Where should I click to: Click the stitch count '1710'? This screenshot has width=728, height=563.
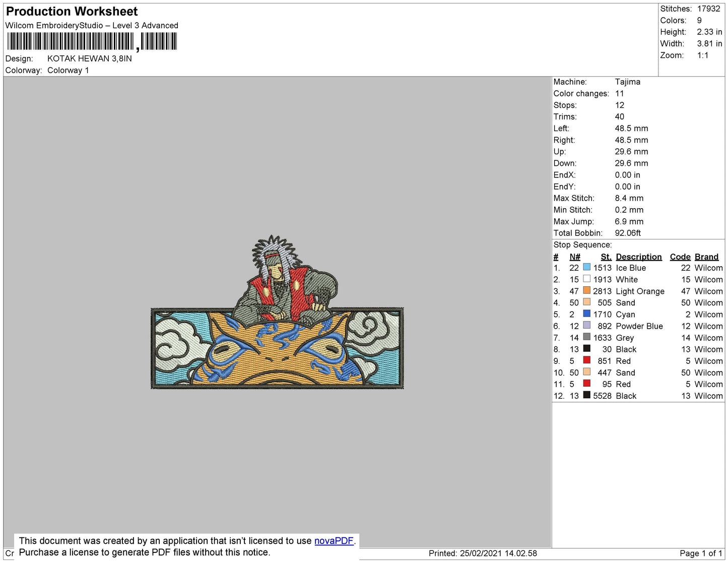tap(602, 314)
